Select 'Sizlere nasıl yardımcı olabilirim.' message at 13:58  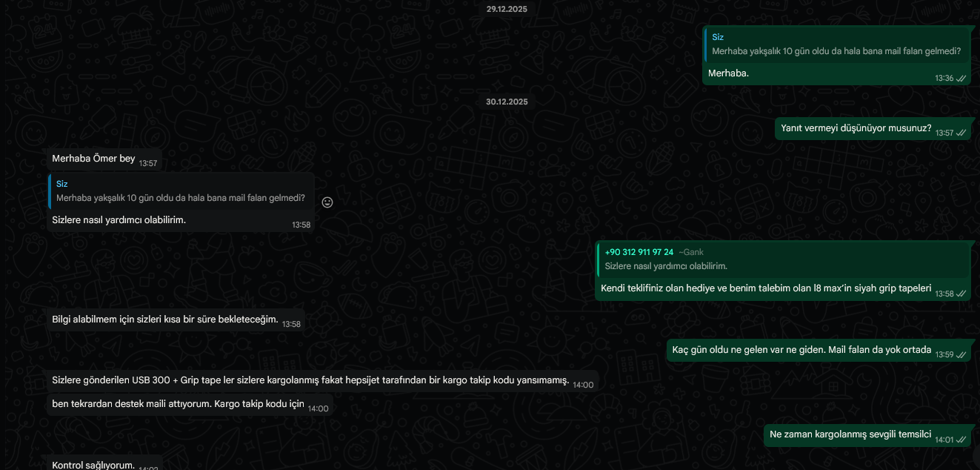click(x=181, y=202)
